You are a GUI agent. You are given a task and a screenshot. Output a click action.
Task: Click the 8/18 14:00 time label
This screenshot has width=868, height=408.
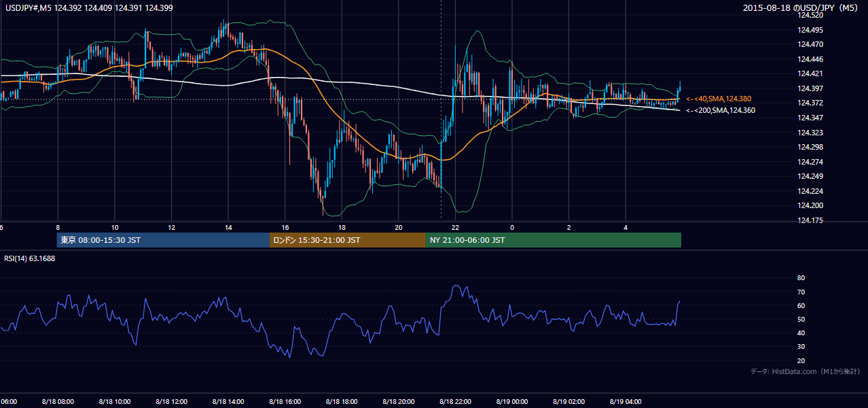(228, 402)
